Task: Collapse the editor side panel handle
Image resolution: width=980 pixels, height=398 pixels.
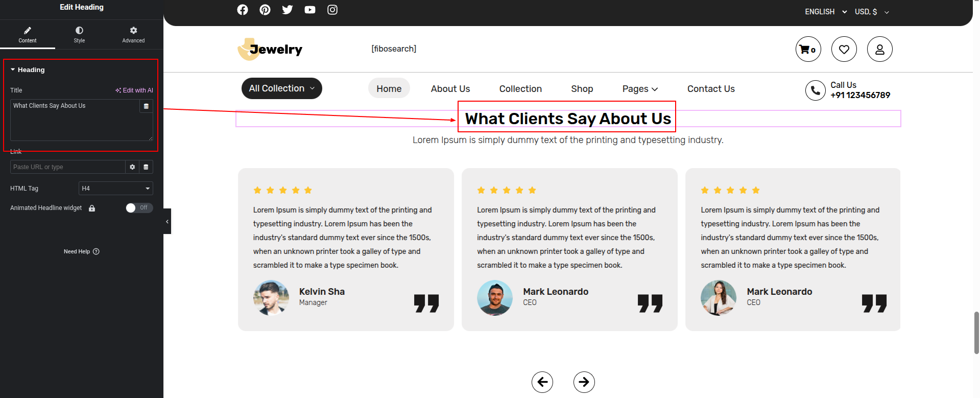Action: (x=167, y=221)
